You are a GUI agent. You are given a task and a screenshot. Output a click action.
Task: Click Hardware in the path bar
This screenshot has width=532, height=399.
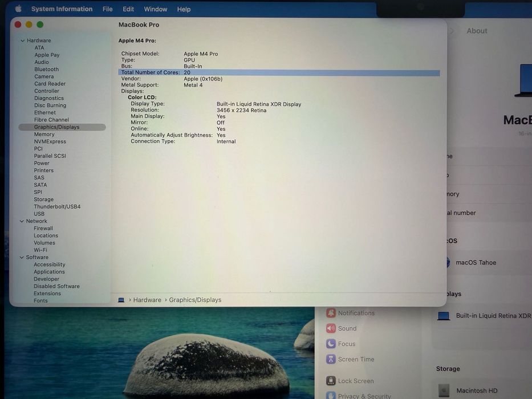coord(147,300)
